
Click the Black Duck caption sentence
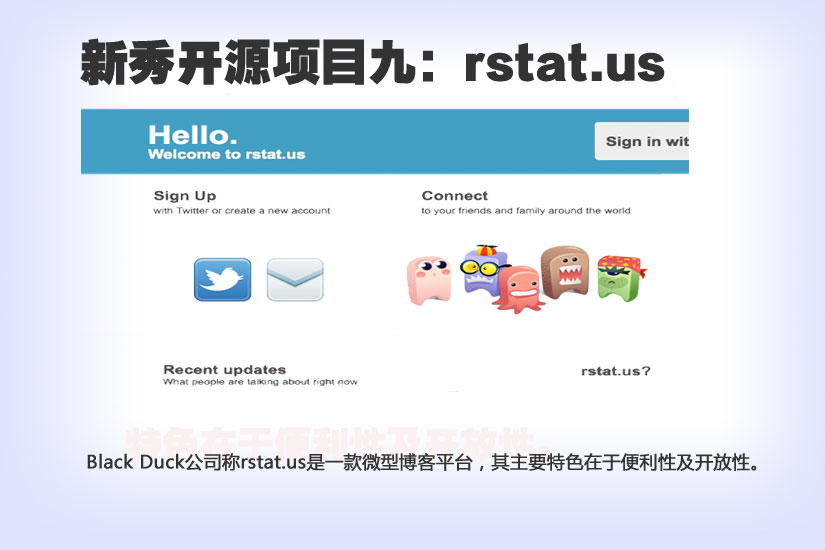(x=424, y=462)
